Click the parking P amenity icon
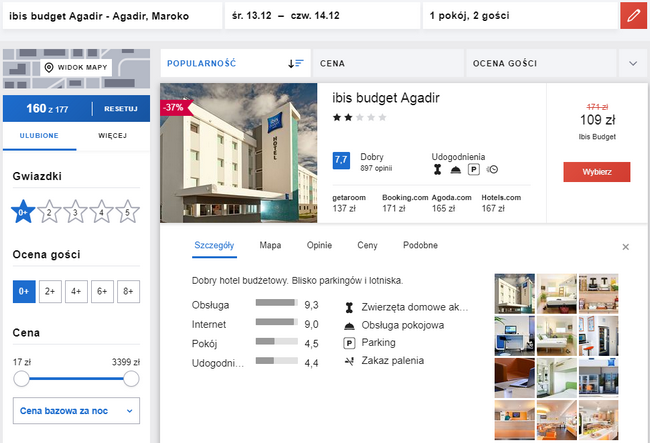650x443 pixels. (474, 169)
